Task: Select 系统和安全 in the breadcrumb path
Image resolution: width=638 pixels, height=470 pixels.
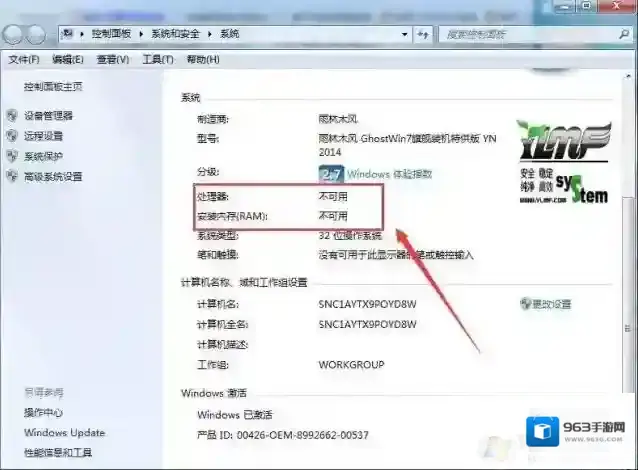Action: coord(175,34)
